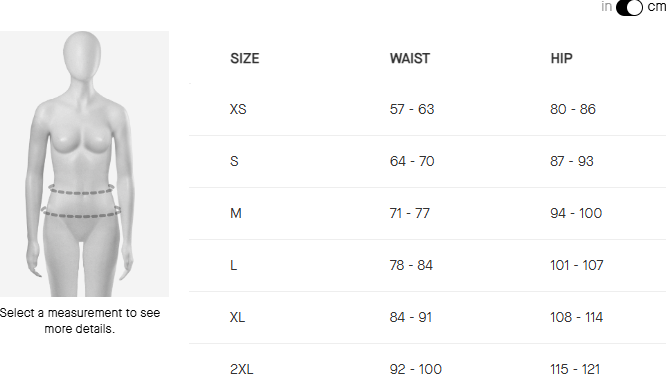Click waist value 57 - 63

[412, 109]
